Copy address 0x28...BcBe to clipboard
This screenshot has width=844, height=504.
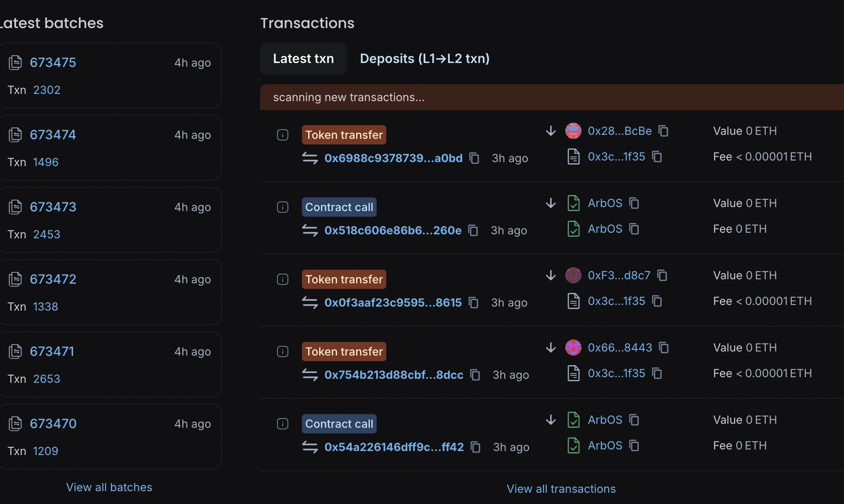click(664, 131)
